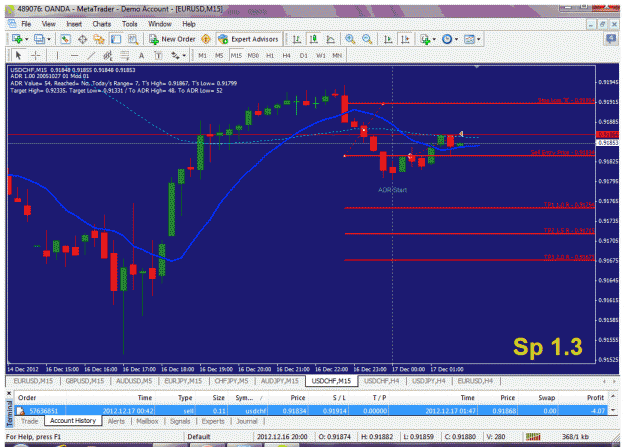Toggle the Terminal window toolbar icon
This screenshot has width=625, height=447.
(116, 39)
